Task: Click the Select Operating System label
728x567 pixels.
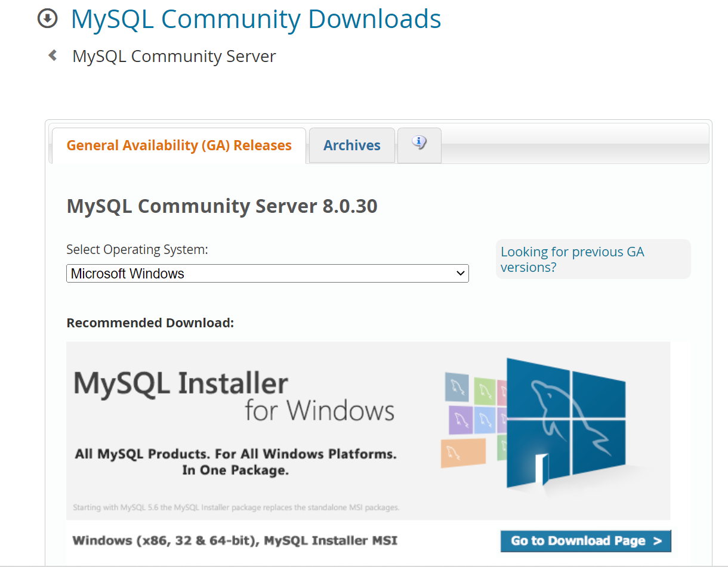Action: tap(137, 249)
